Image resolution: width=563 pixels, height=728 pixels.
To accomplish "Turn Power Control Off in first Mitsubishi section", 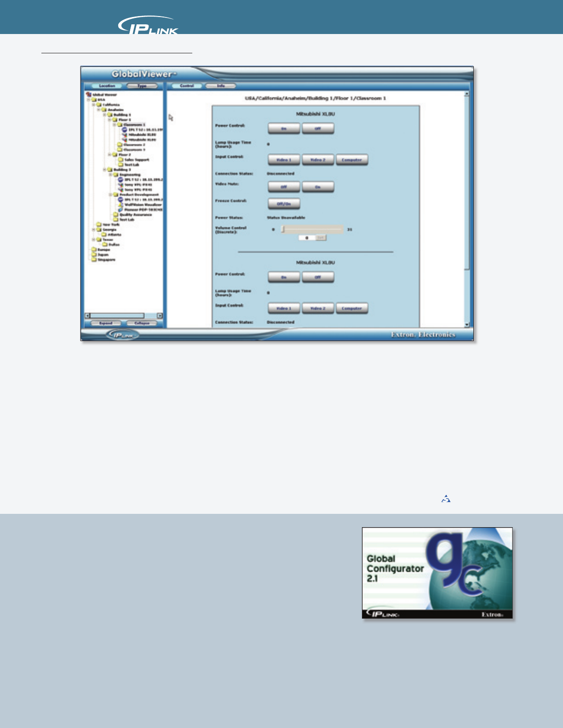I will click(318, 129).
